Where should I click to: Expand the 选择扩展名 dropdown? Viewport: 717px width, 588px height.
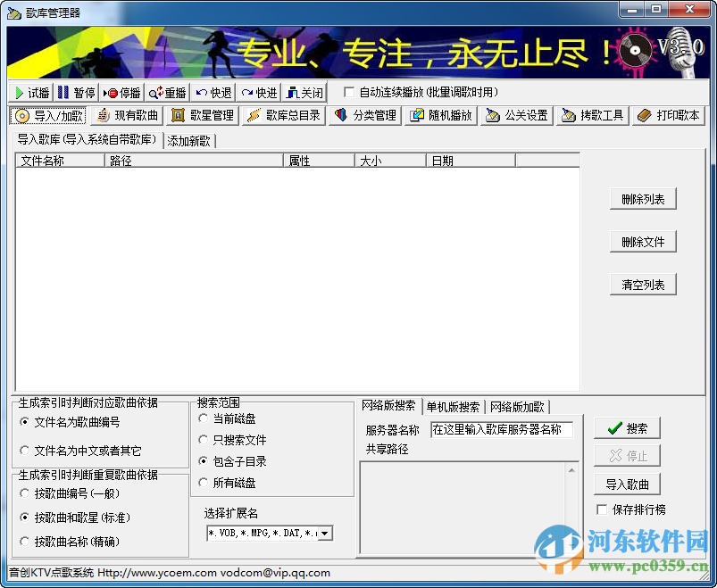pos(325,534)
